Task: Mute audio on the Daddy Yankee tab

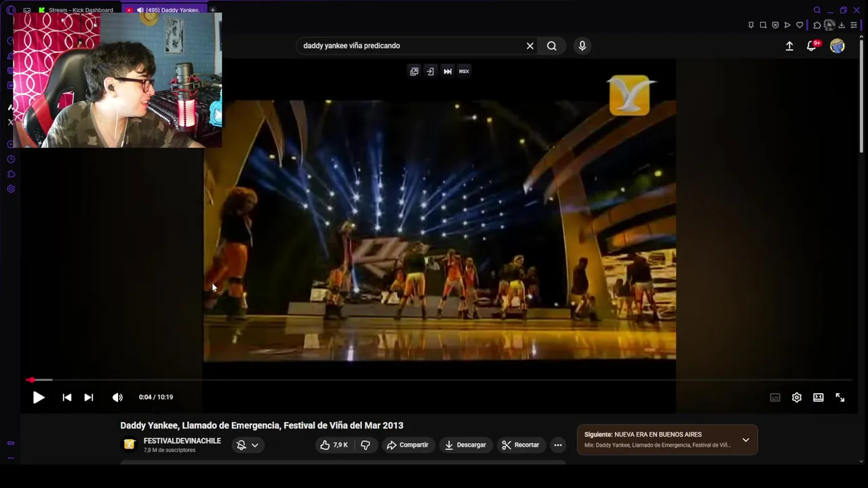Action: 140,10
